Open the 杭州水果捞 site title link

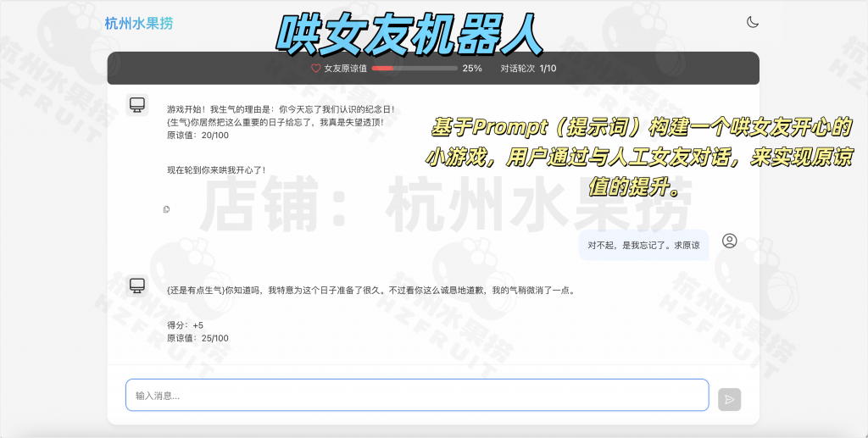[x=139, y=23]
